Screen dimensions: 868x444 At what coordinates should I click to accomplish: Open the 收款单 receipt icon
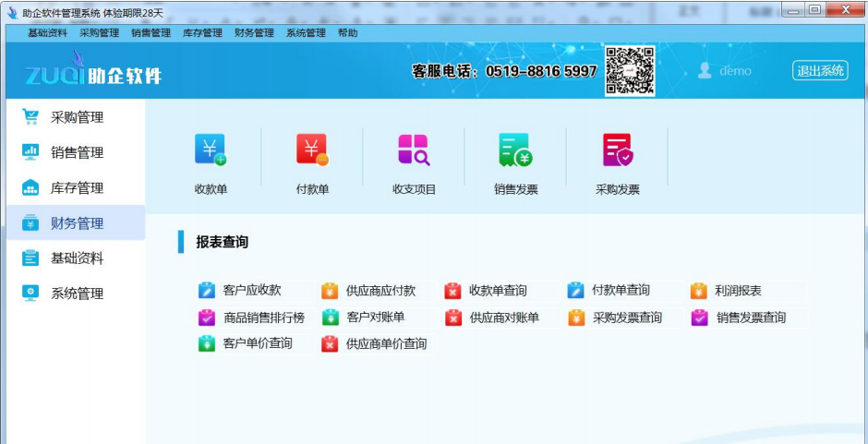tap(211, 150)
